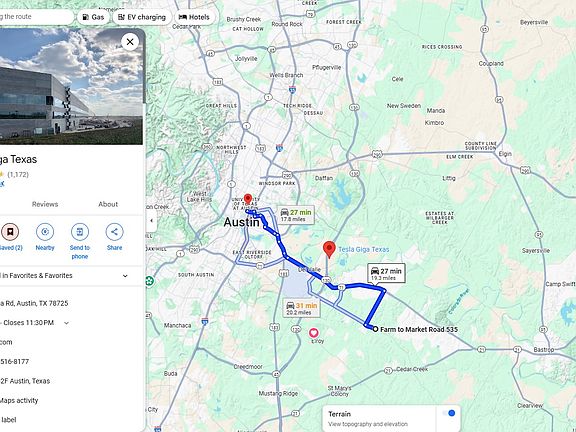
Task: Click the search along the route field
Action: [x=36, y=17]
